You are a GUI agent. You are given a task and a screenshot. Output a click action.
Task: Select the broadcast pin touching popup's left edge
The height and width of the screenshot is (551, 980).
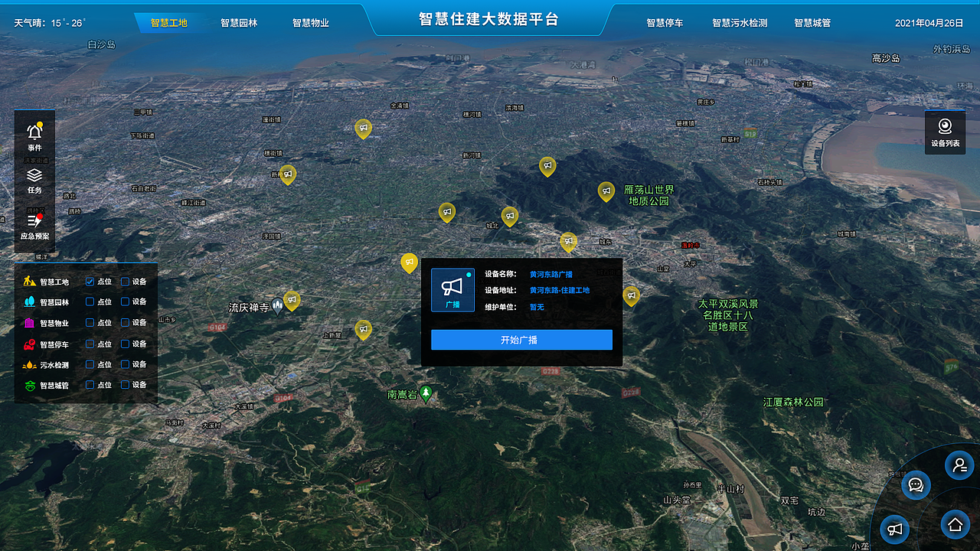point(409,262)
